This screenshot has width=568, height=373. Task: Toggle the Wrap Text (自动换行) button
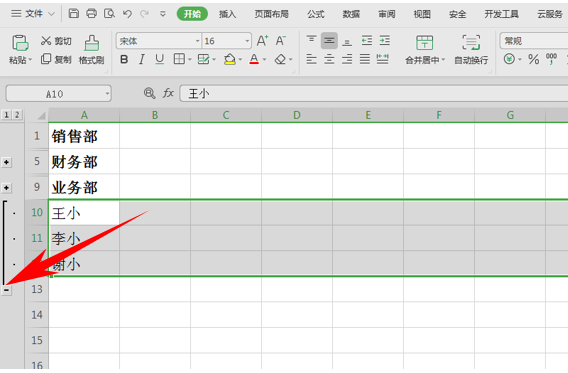(471, 50)
